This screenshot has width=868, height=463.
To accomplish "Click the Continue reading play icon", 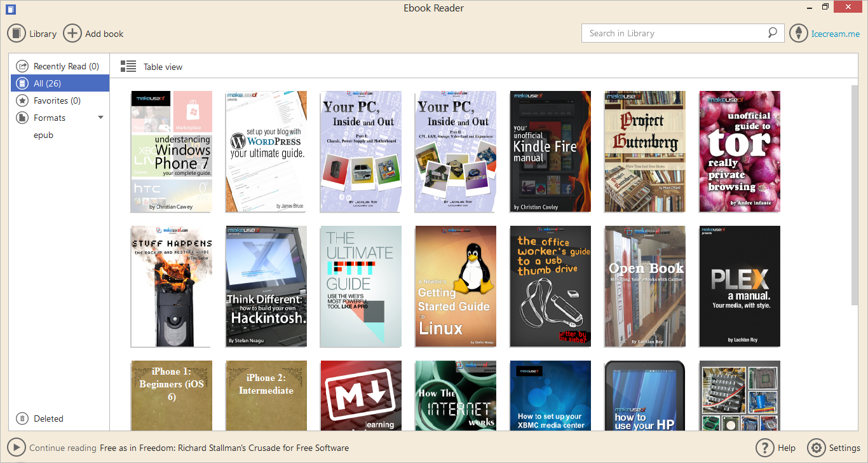I will click(17, 448).
